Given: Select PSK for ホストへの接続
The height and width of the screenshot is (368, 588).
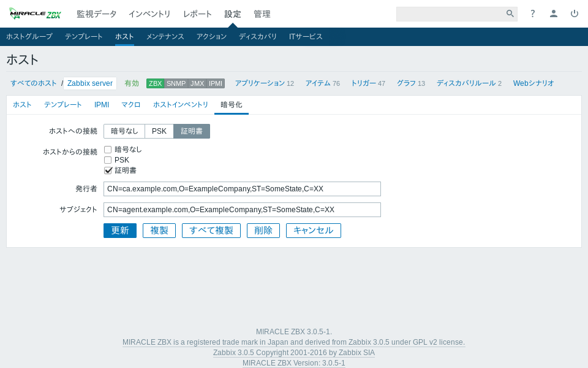Looking at the screenshot, I should coord(159,131).
